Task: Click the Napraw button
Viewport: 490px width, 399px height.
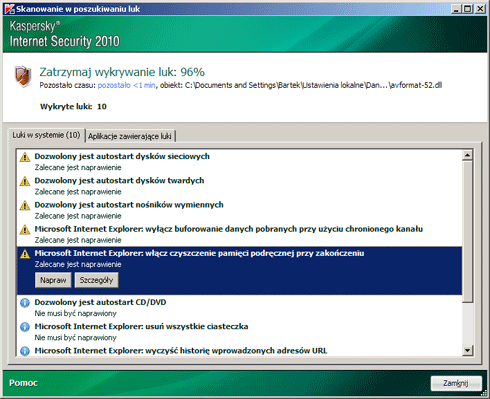Action: point(53,280)
